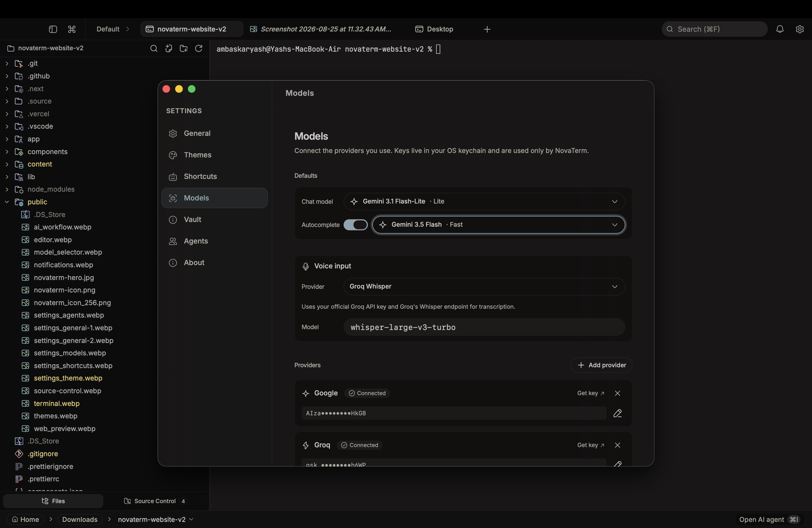The width and height of the screenshot is (812, 528).
Task: Click the Default workspace selector
Action: point(113,29)
